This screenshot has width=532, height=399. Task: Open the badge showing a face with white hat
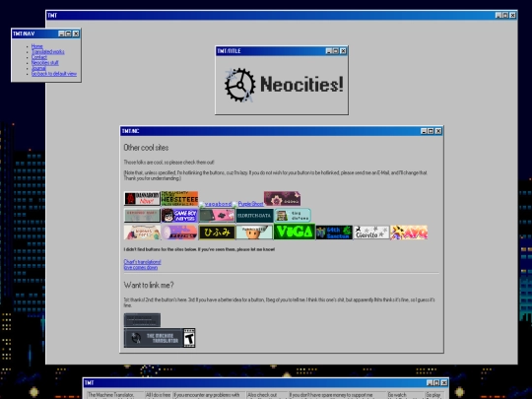254,233
